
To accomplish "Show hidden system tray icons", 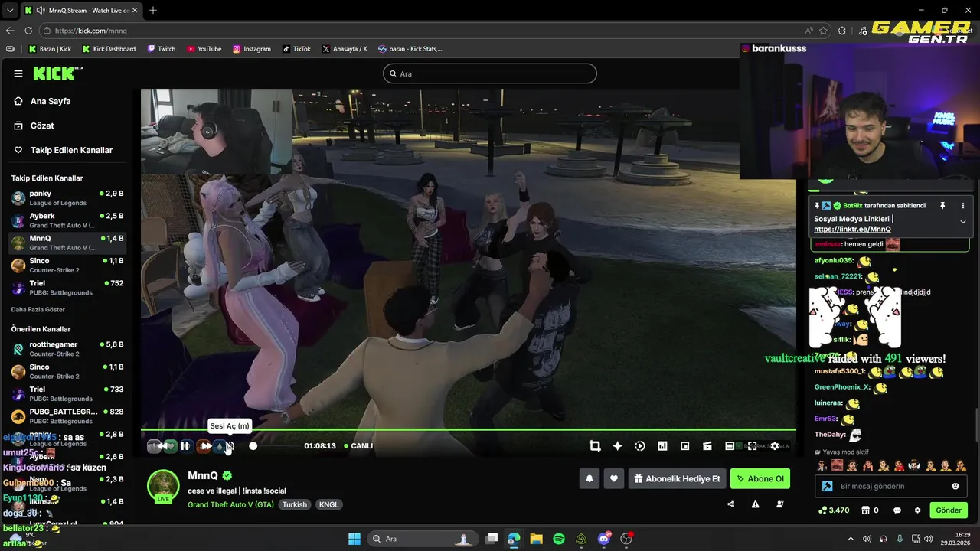I will tap(849, 539).
